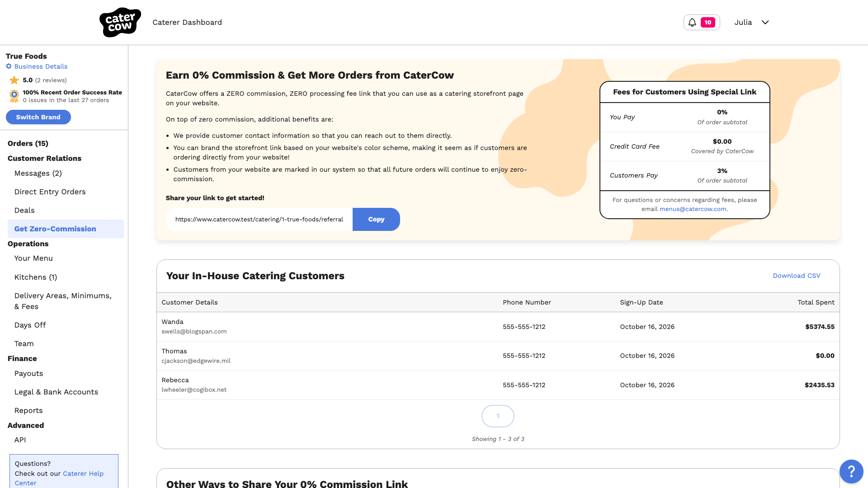Select Get Zero-Commission in sidebar
868x488 pixels.
[66, 229]
